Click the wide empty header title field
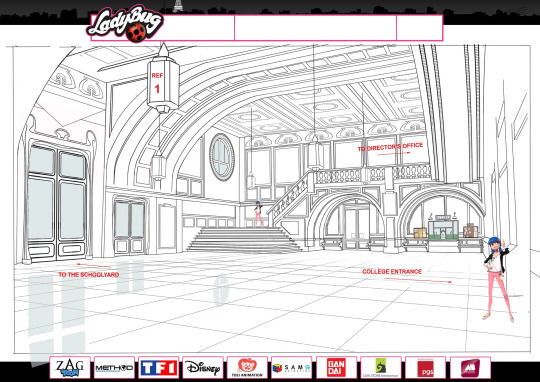Viewport: 540px width, 382px height. pos(315,28)
